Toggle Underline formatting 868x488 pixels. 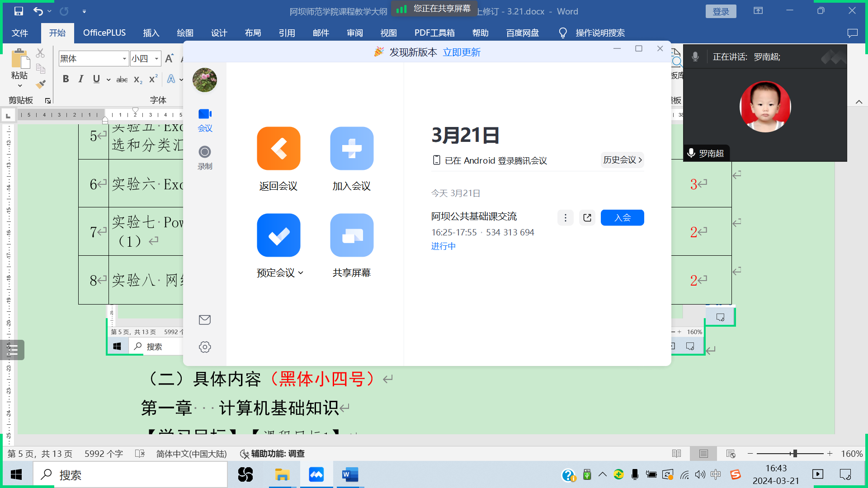(96, 79)
